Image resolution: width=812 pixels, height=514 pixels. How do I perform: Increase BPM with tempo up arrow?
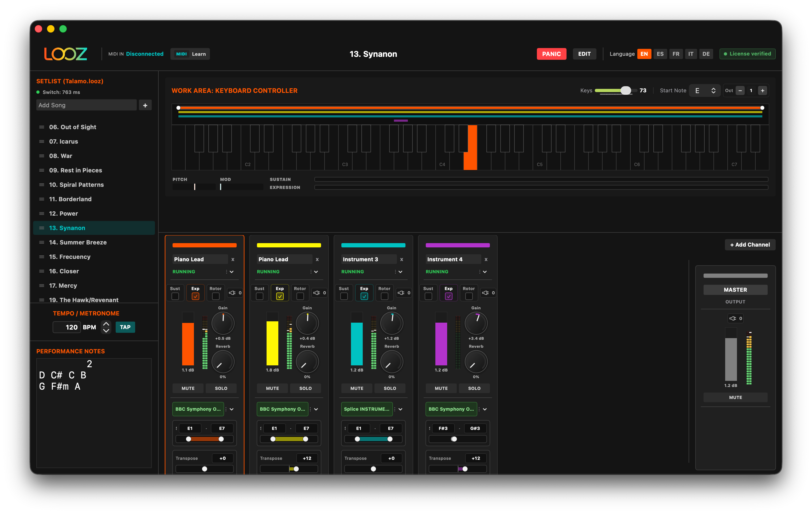pos(106,324)
